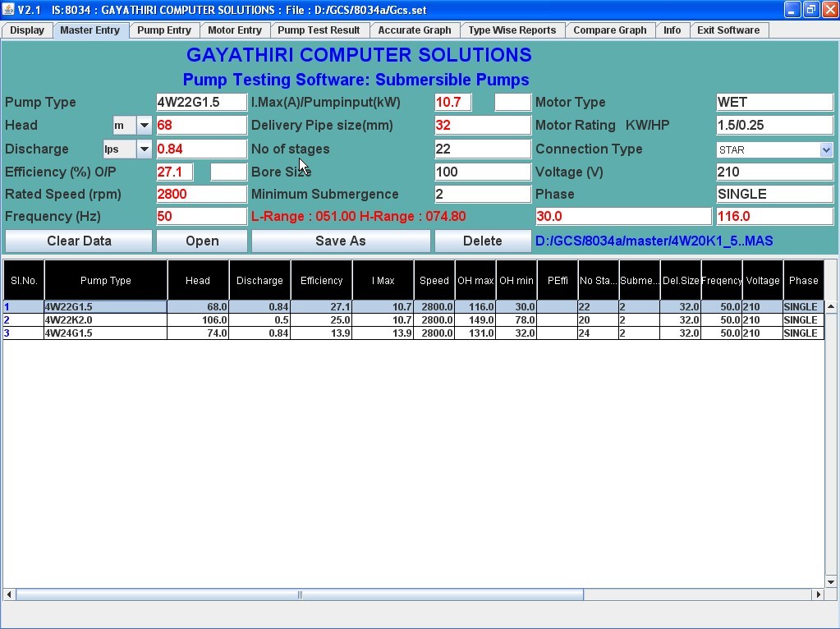The width and height of the screenshot is (840, 629).
Task: Click the No of stages field
Action: pyautogui.click(x=483, y=149)
